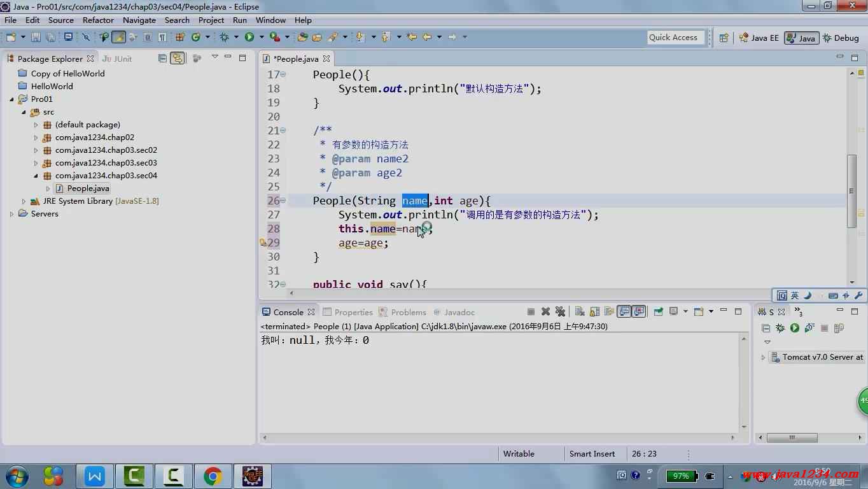Select the Java perspective button
Viewport: 868px width, 489px height.
801,38
